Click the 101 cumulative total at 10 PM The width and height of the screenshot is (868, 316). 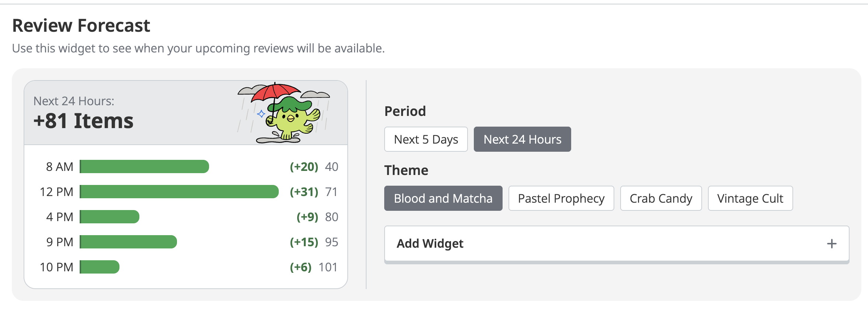click(x=328, y=267)
